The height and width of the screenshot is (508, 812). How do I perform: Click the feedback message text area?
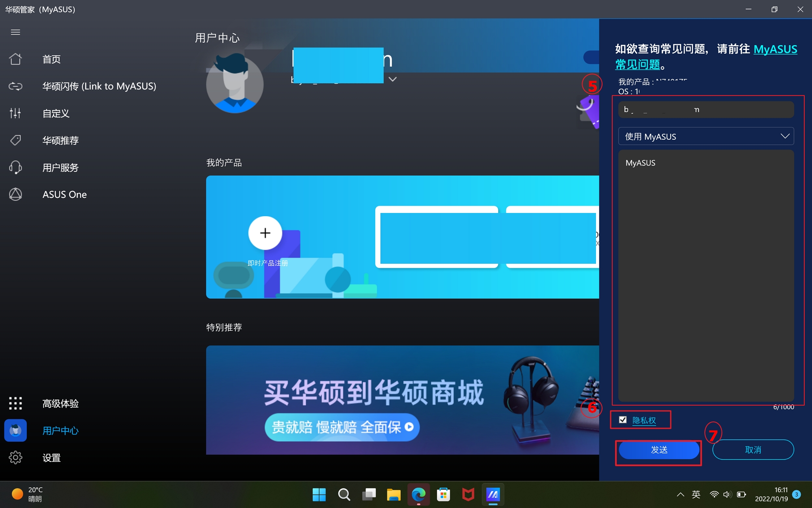tap(706, 276)
